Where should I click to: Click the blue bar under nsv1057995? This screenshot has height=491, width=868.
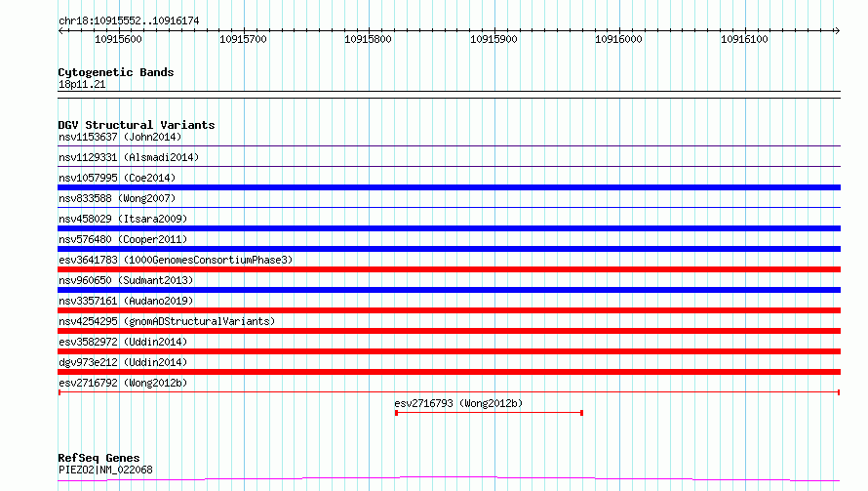tap(449, 187)
